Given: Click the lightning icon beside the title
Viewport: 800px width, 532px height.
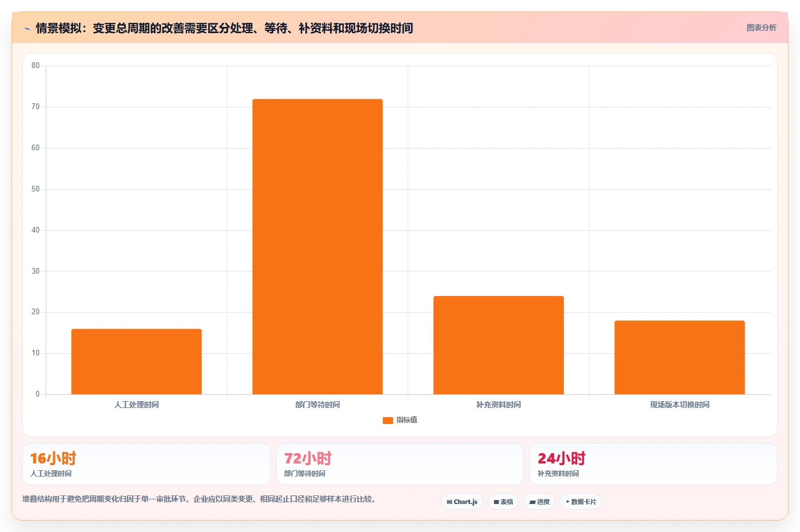Looking at the screenshot, I should (x=27, y=29).
